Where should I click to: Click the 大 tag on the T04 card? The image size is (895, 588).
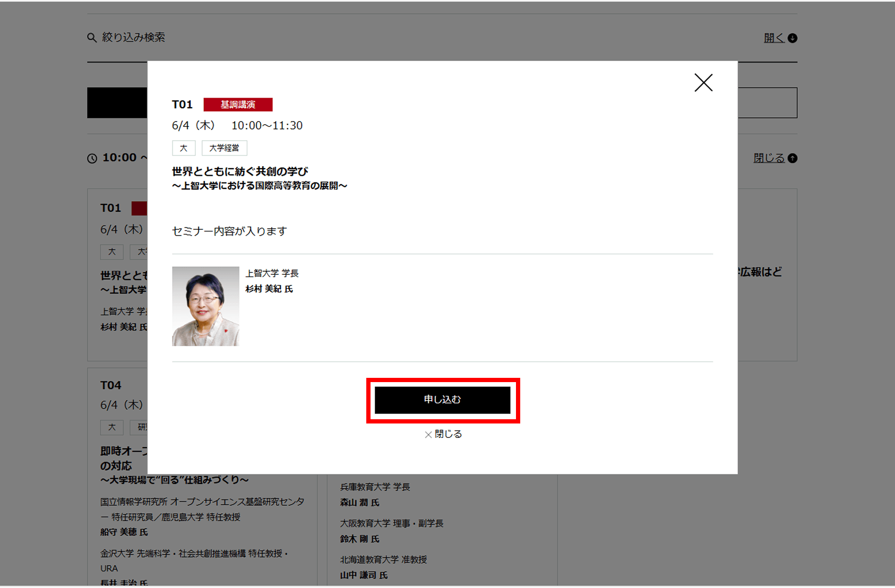(x=112, y=427)
